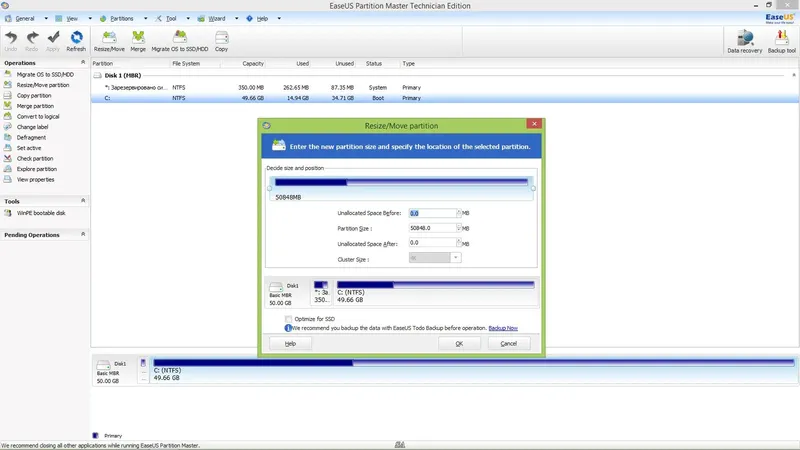This screenshot has height=450, width=800.
Task: Launch the Data recovery tool
Action: click(x=744, y=41)
